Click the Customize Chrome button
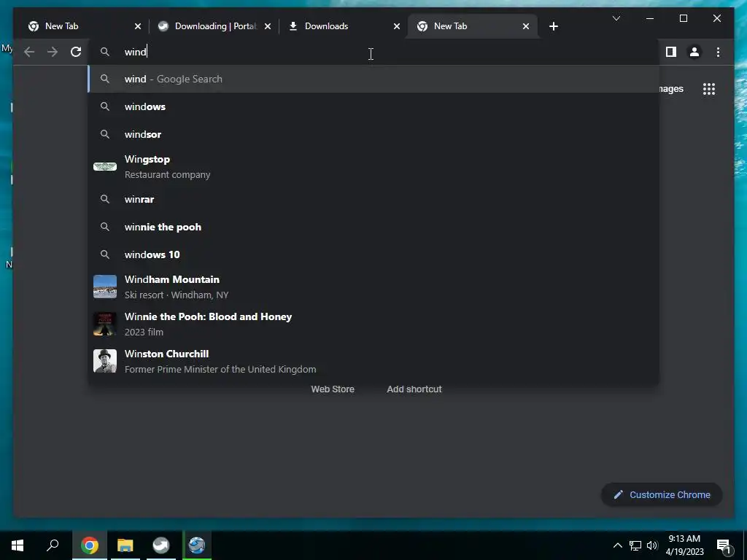 (662, 495)
